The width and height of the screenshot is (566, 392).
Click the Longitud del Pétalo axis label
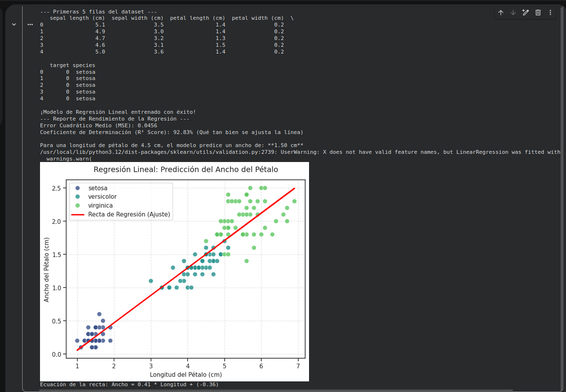[x=186, y=374]
